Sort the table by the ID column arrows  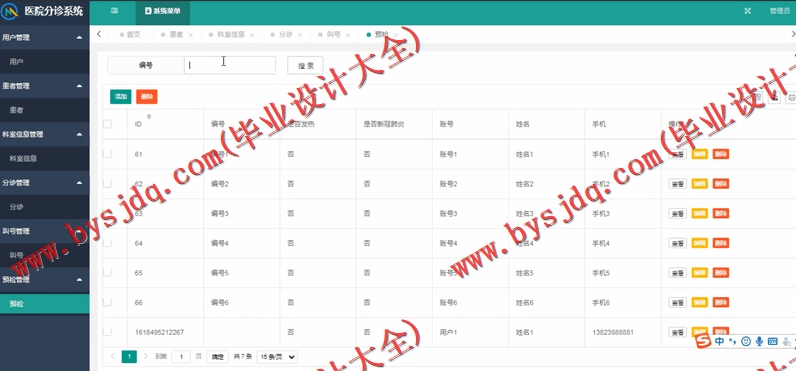pos(149,117)
